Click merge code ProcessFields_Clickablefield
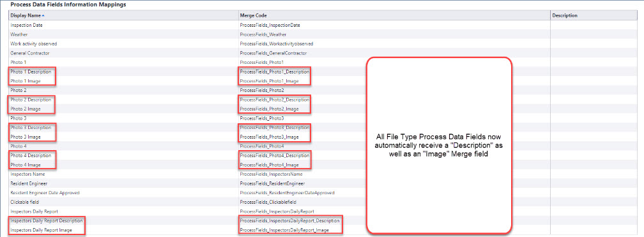This screenshot has height=237, width=644. [268, 202]
